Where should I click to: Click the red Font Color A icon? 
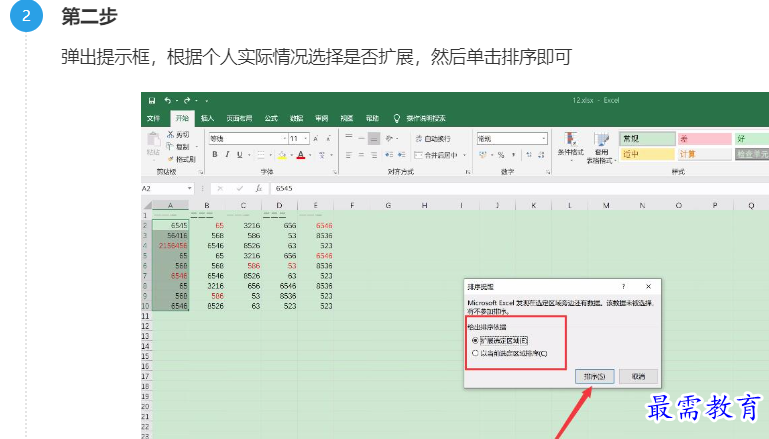301,155
